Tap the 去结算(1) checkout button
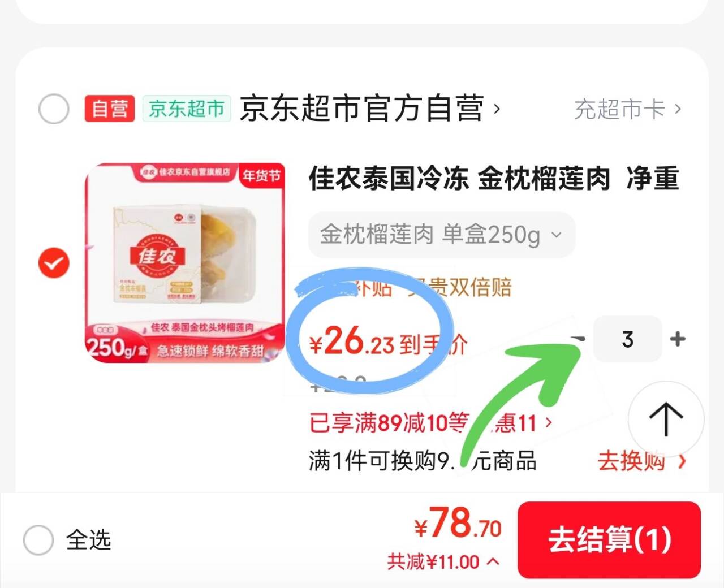The image size is (724, 588). tap(609, 539)
